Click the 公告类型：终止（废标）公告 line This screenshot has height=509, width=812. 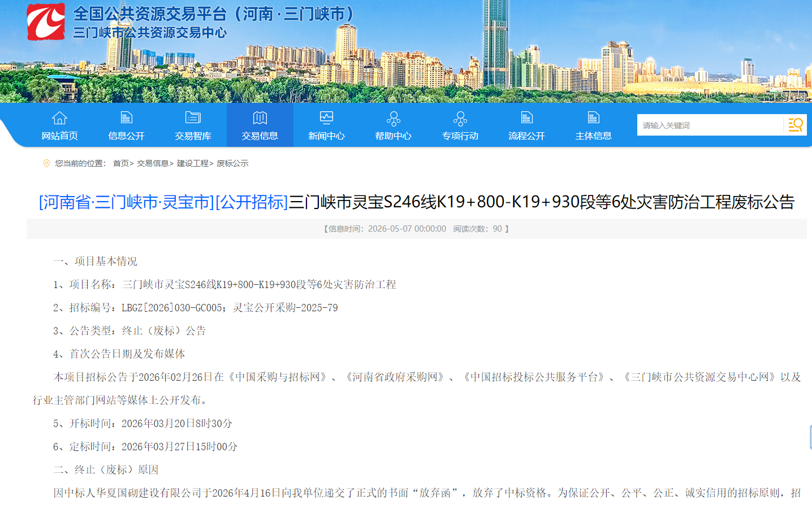click(x=129, y=330)
